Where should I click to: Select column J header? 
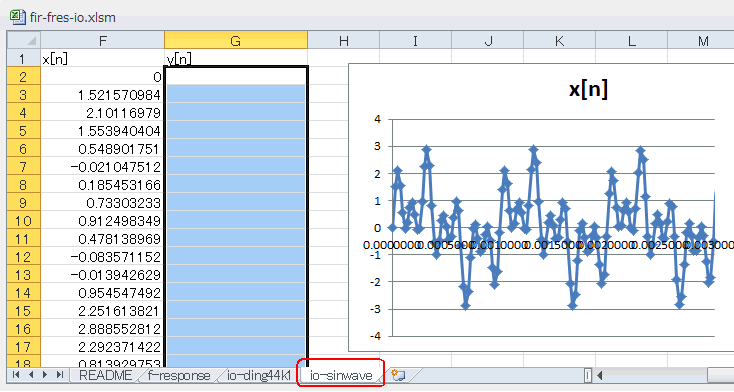coord(487,41)
